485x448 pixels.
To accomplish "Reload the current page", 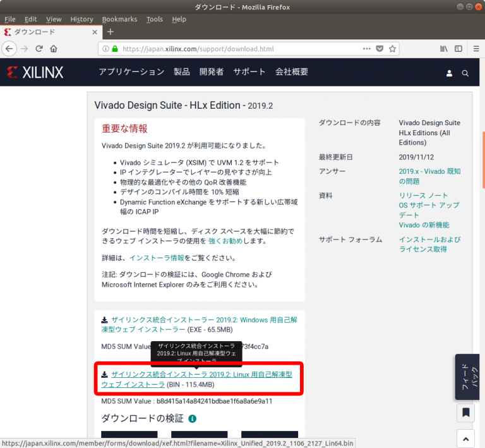I will [39, 49].
